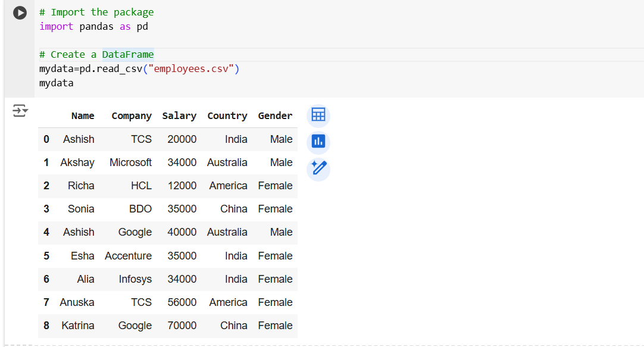Click the Microsoft cell in row 1
The height and width of the screenshot is (347, 644).
coord(130,162)
